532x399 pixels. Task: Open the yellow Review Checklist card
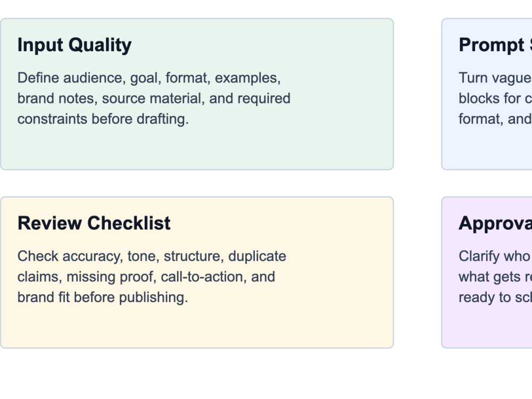click(x=197, y=272)
